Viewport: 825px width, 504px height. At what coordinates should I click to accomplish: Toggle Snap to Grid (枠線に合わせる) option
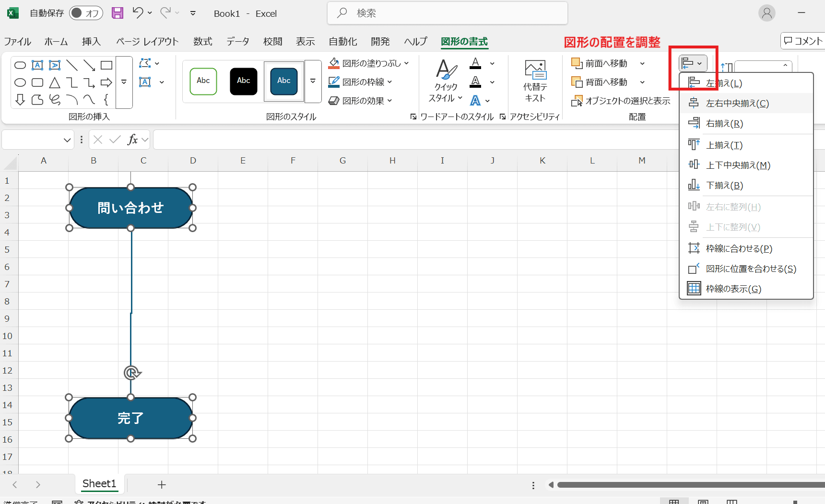[739, 248]
